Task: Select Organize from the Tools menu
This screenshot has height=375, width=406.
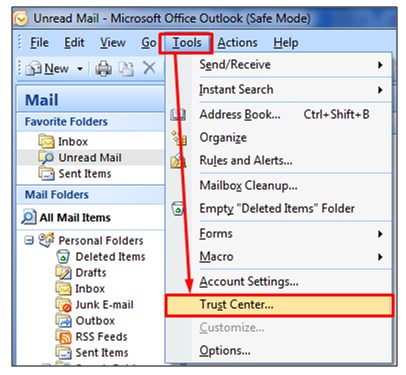Action: [x=279, y=138]
